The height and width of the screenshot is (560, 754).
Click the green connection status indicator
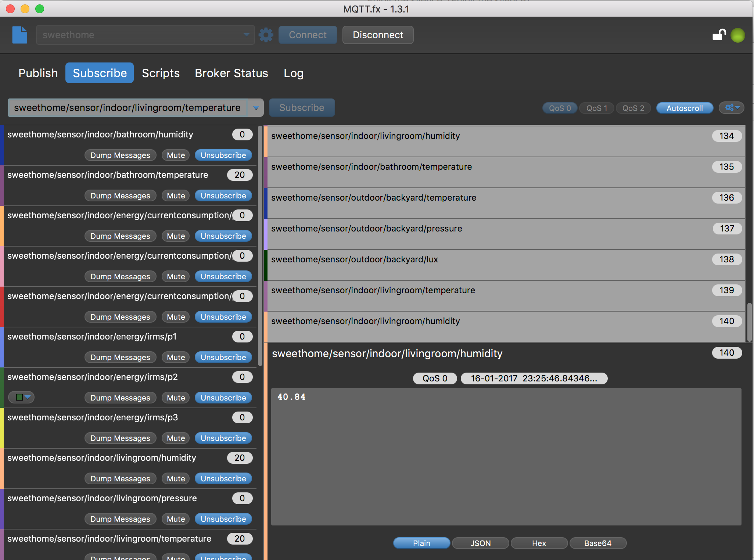point(738,35)
